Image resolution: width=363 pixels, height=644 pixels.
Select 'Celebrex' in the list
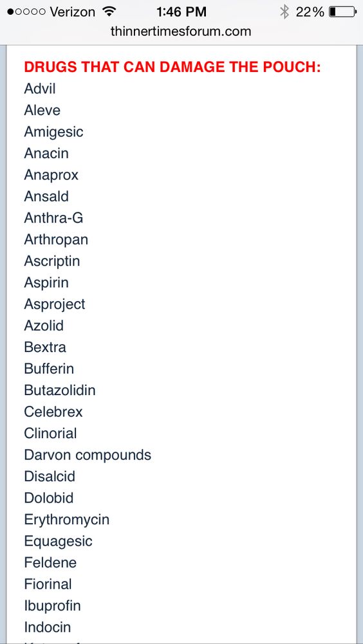[x=53, y=412]
